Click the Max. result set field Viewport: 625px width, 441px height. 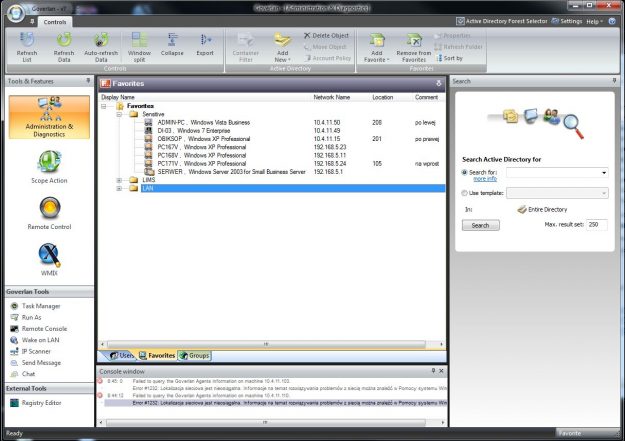coord(597,225)
